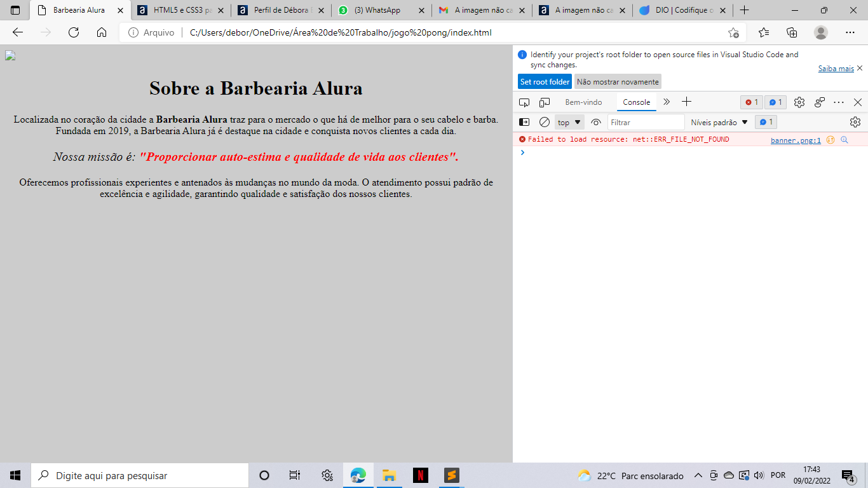The image size is (868, 488).
Task: Click the taskbar search box
Action: click(140, 475)
